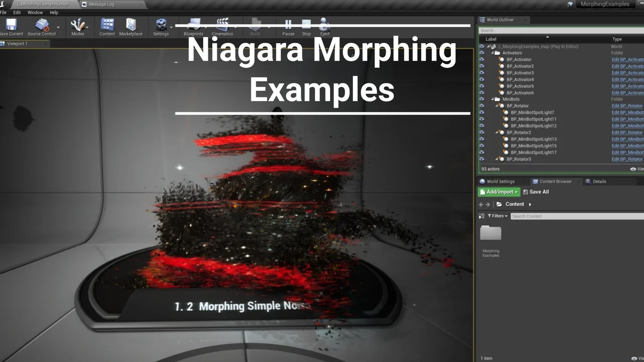
Task: Open the Morphing Examples folder thumbnail
Action: coord(490,233)
